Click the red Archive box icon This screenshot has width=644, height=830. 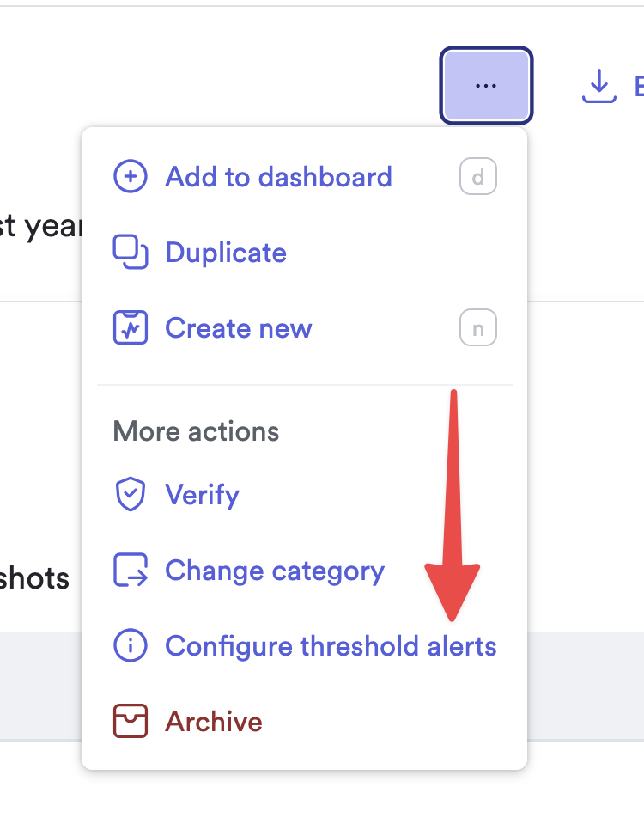click(x=131, y=722)
